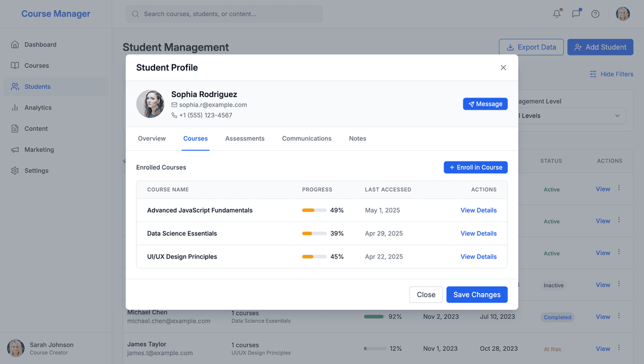Send a Message to Sophia Rodriguez

pos(485,104)
